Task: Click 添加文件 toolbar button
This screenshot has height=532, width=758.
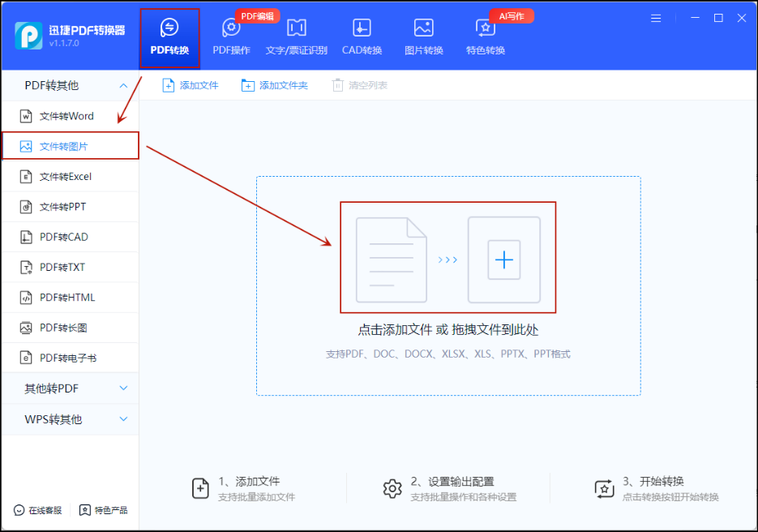Action: [x=190, y=86]
